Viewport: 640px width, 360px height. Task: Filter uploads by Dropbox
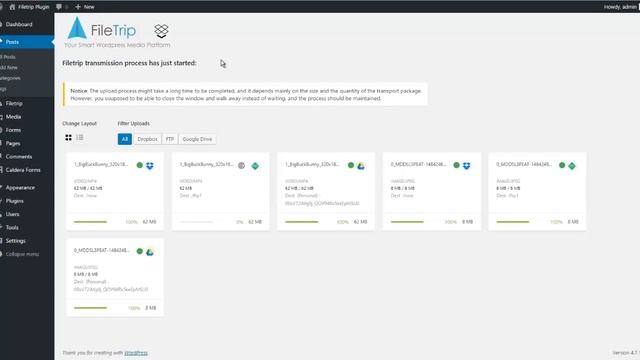147,139
